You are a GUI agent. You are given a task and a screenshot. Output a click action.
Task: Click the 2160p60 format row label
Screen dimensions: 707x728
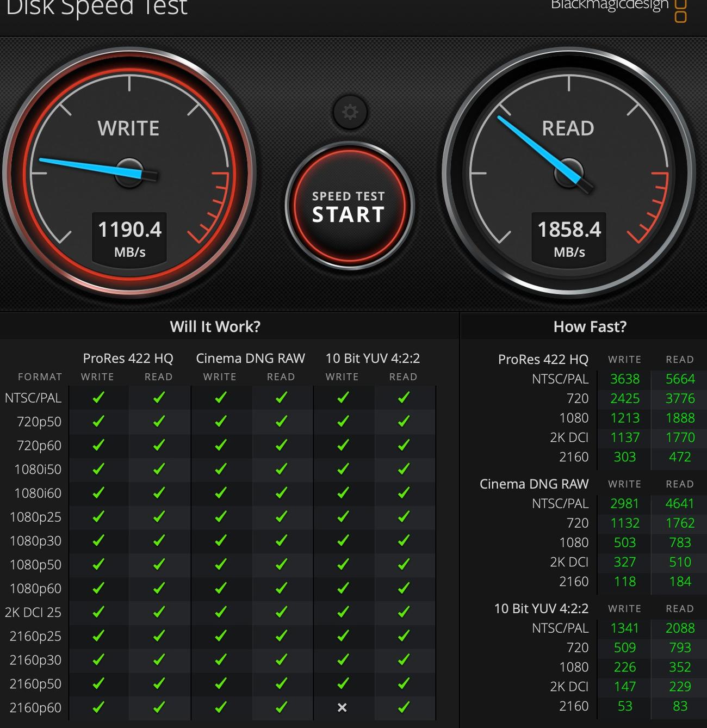coord(35,707)
